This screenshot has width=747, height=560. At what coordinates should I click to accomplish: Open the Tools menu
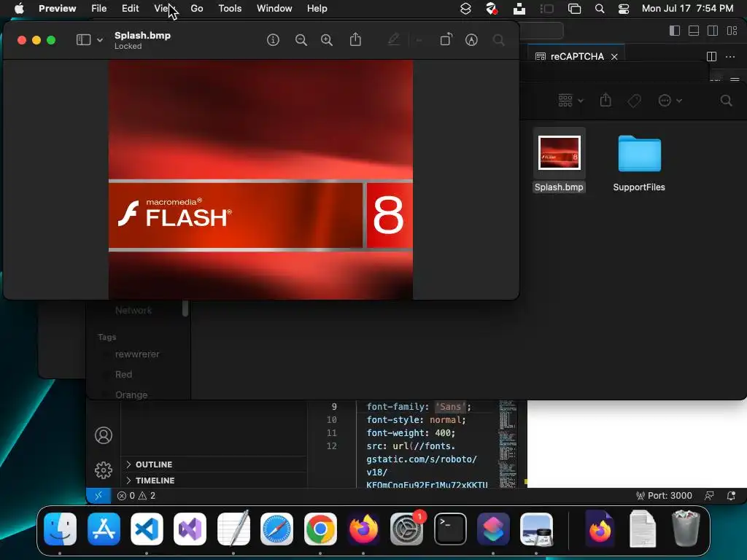230,9
